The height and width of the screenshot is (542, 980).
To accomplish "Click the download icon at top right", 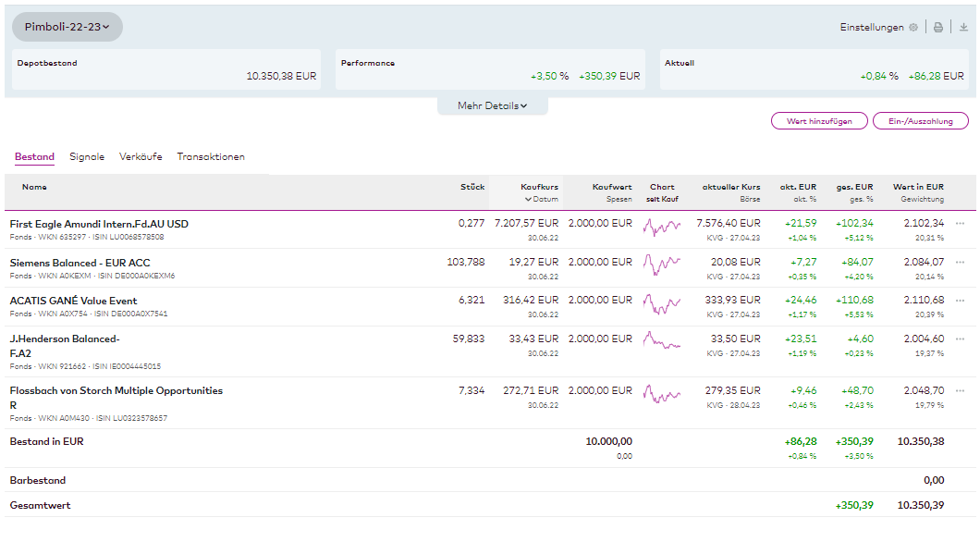I will tap(963, 28).
